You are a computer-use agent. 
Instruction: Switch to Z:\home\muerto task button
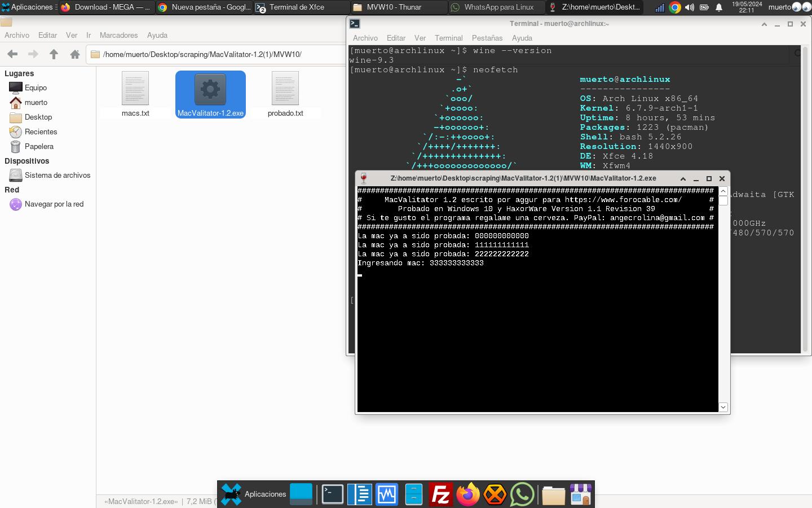594,7
